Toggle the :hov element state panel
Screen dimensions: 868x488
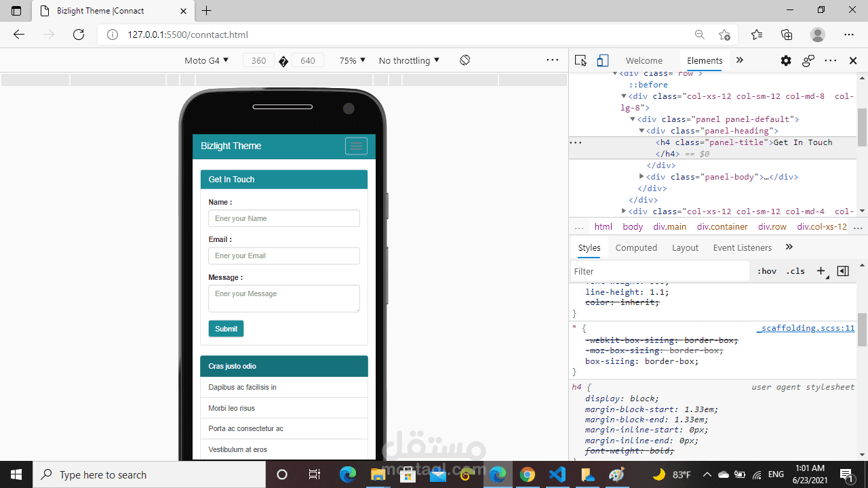767,271
